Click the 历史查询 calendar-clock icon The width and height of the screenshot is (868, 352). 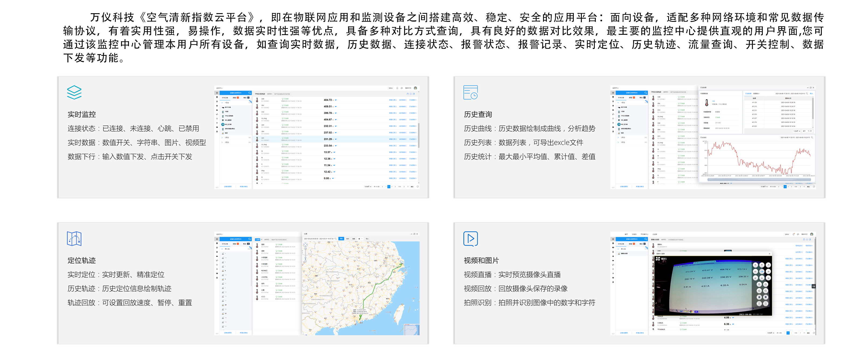[470, 92]
